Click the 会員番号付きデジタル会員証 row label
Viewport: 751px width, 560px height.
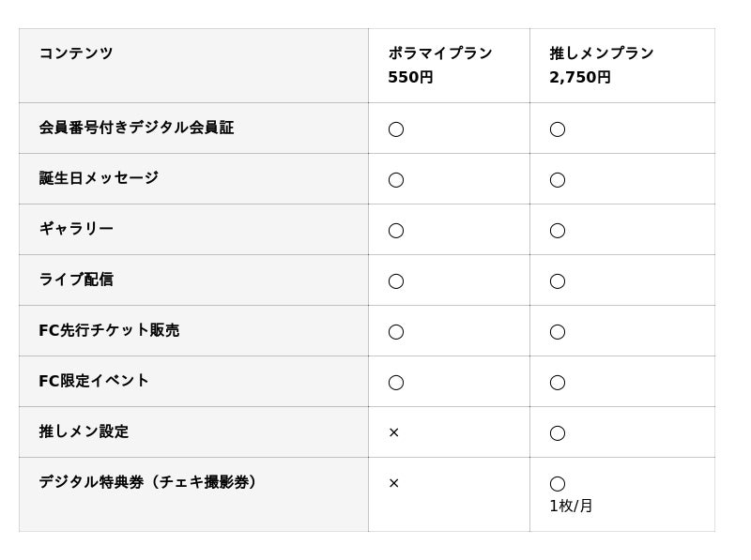point(136,128)
